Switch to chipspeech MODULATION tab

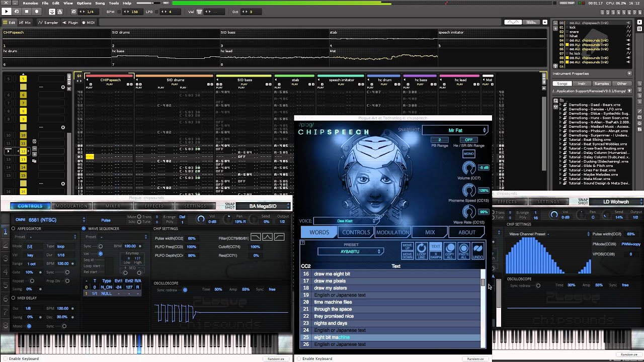[393, 232]
